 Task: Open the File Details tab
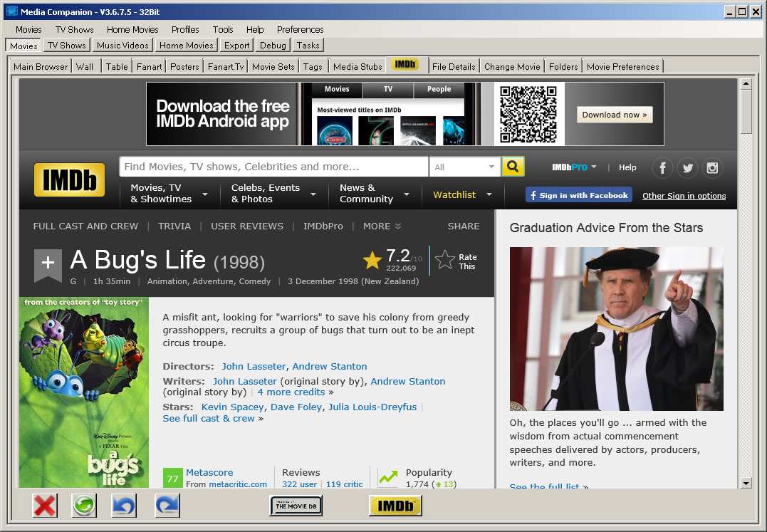454,66
